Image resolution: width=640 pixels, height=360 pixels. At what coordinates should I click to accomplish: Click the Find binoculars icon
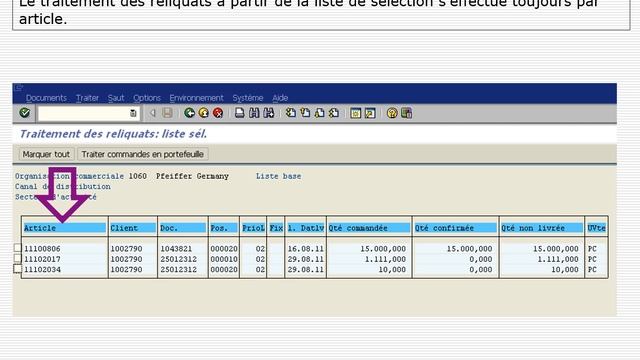(x=254, y=113)
